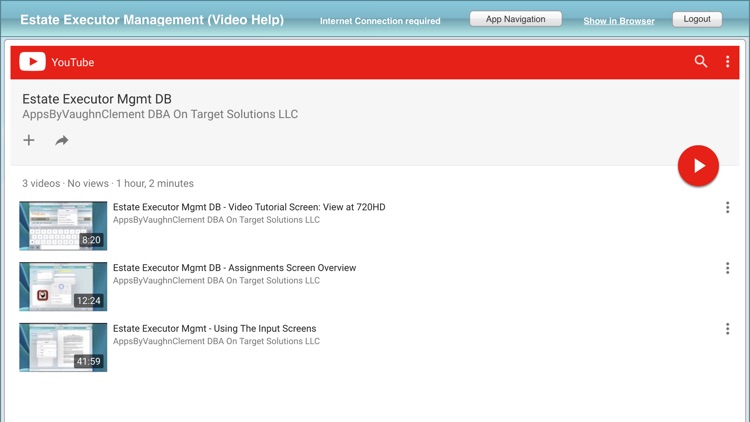The width and height of the screenshot is (750, 422).
Task: Open the 12:24 video thumbnail
Action: point(63,287)
